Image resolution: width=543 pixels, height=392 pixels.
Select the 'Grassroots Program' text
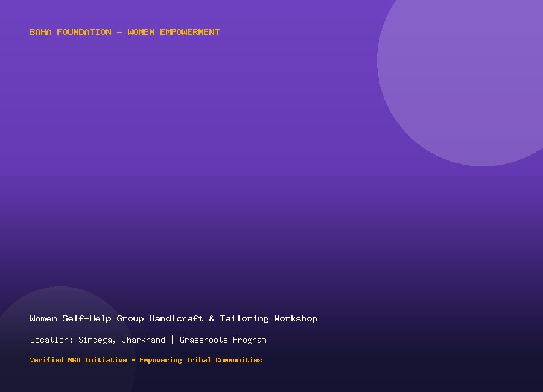[x=223, y=340]
